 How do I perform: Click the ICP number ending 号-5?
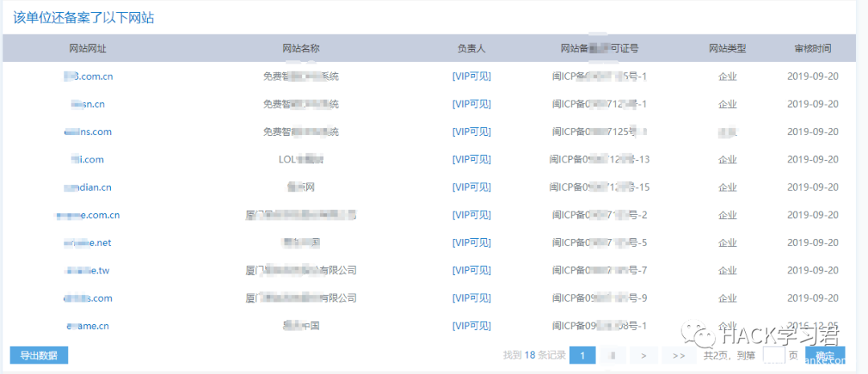tap(600, 243)
